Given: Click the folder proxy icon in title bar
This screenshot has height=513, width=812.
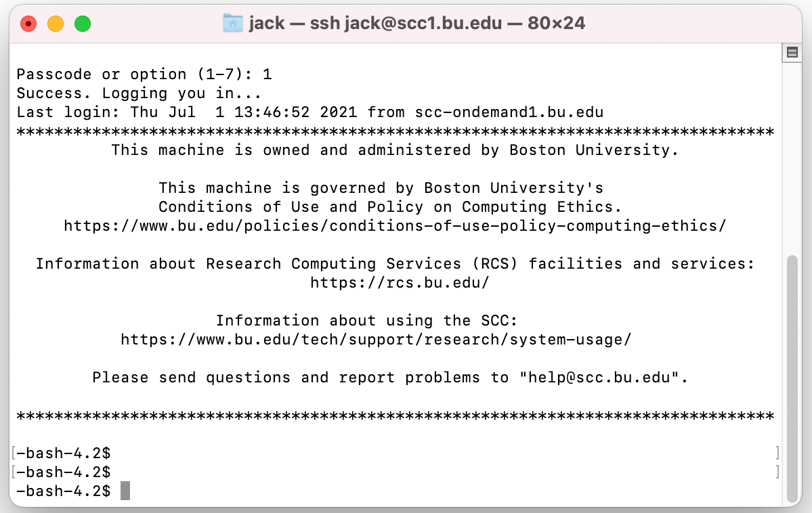Looking at the screenshot, I should tap(232, 24).
